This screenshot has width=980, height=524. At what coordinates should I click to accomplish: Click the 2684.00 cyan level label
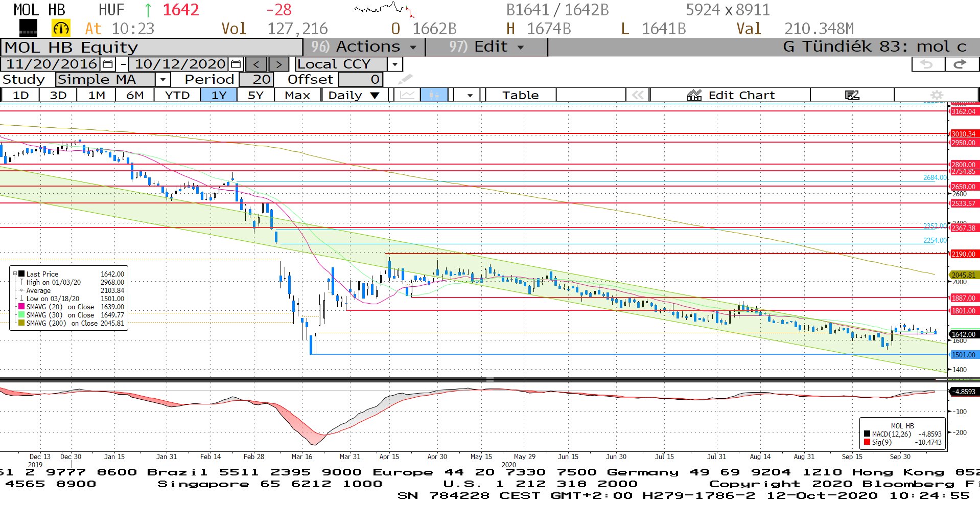pyautogui.click(x=935, y=177)
